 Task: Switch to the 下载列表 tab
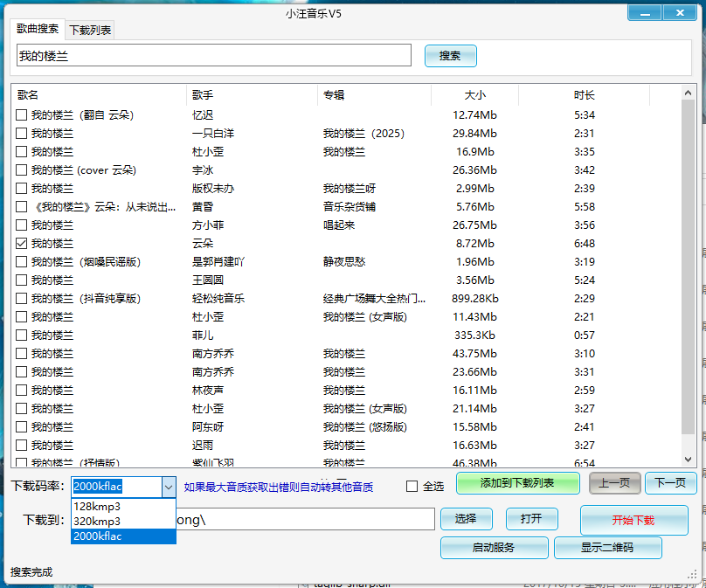click(90, 30)
